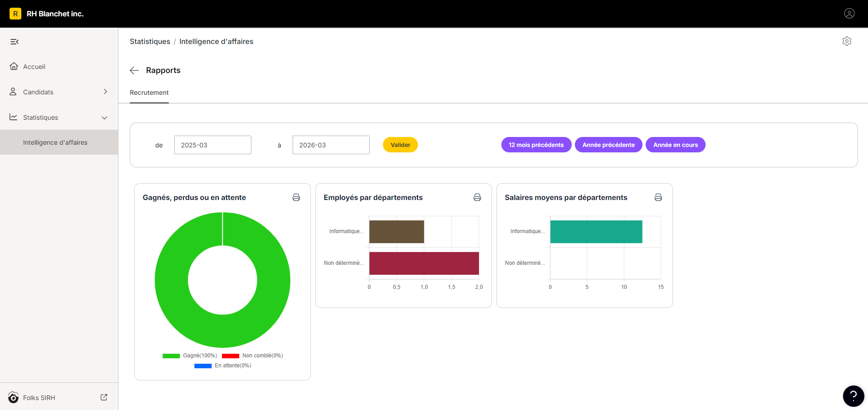Print the Gagnés, perdus ou en attente chart
This screenshot has height=410, width=868.
coord(296,197)
